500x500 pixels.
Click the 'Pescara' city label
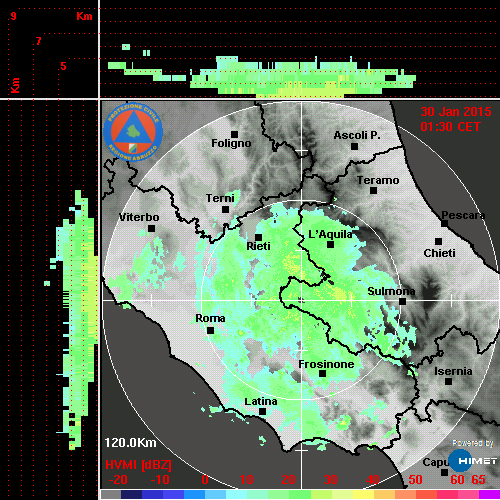pyautogui.click(x=463, y=216)
